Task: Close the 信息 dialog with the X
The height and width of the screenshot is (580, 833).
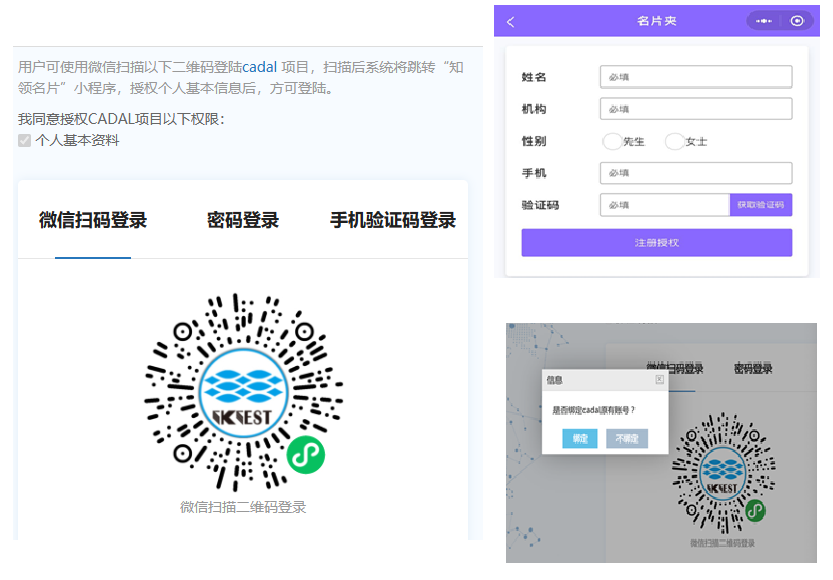Action: tap(659, 380)
